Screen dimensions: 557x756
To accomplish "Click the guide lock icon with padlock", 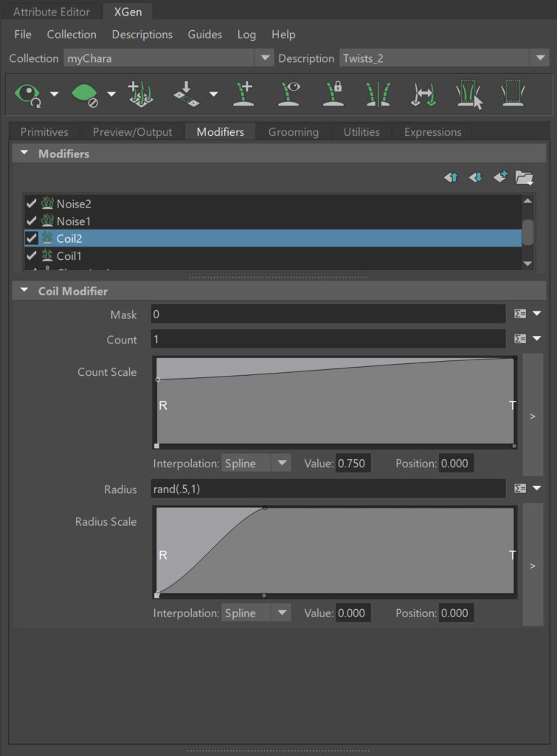I will [333, 94].
